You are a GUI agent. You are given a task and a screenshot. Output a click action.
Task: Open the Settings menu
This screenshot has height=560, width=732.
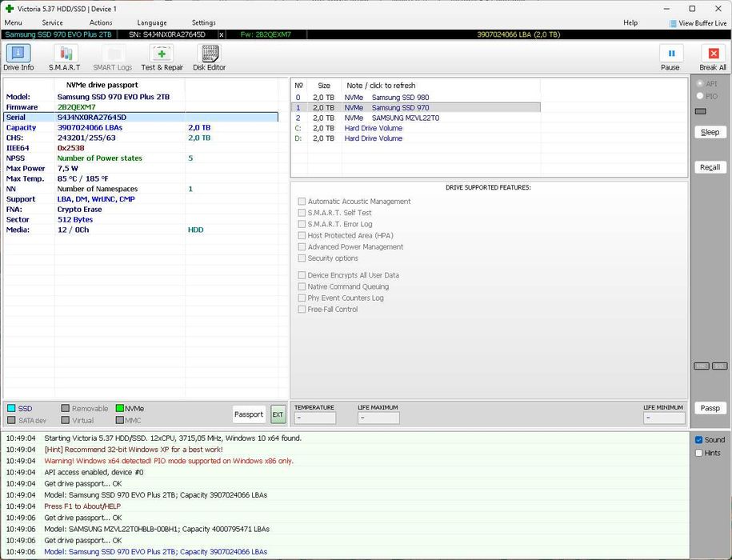coord(203,22)
